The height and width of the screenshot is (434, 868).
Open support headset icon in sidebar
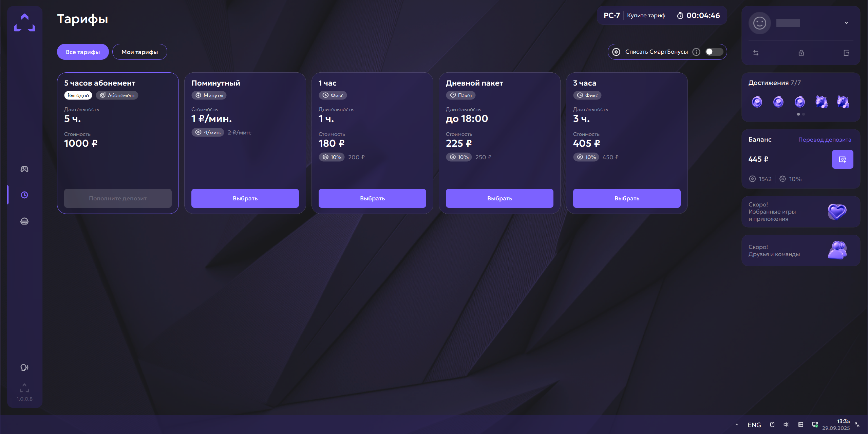pyautogui.click(x=24, y=367)
